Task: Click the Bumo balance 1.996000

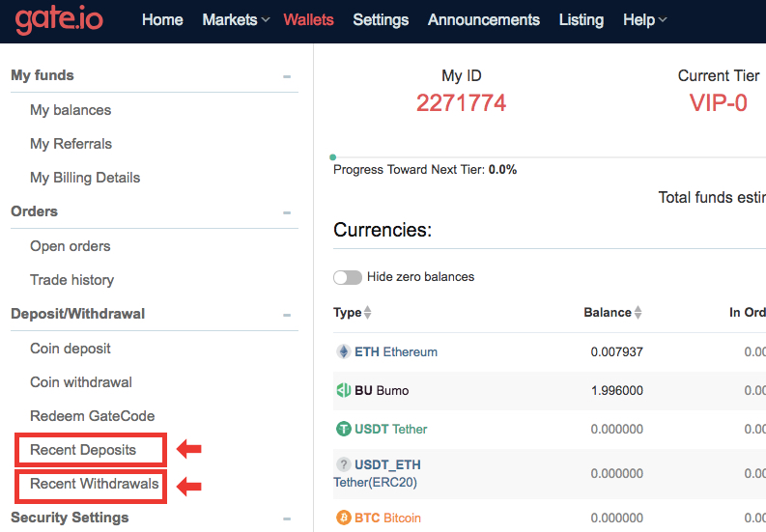Action: pos(616,390)
